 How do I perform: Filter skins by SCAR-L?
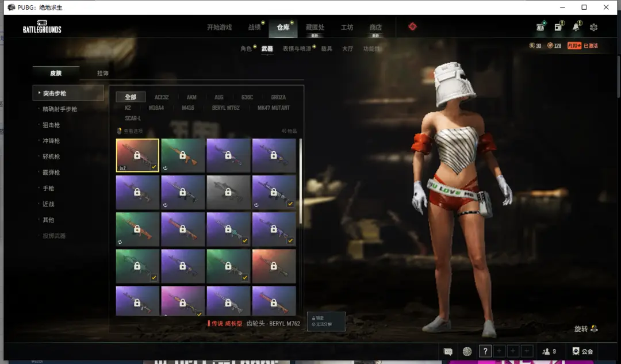[133, 118]
